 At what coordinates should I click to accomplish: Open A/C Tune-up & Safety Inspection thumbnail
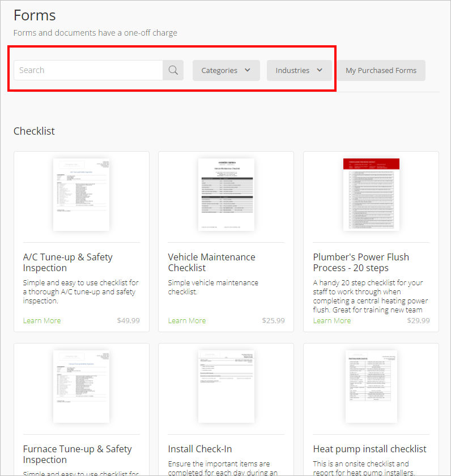pos(81,195)
